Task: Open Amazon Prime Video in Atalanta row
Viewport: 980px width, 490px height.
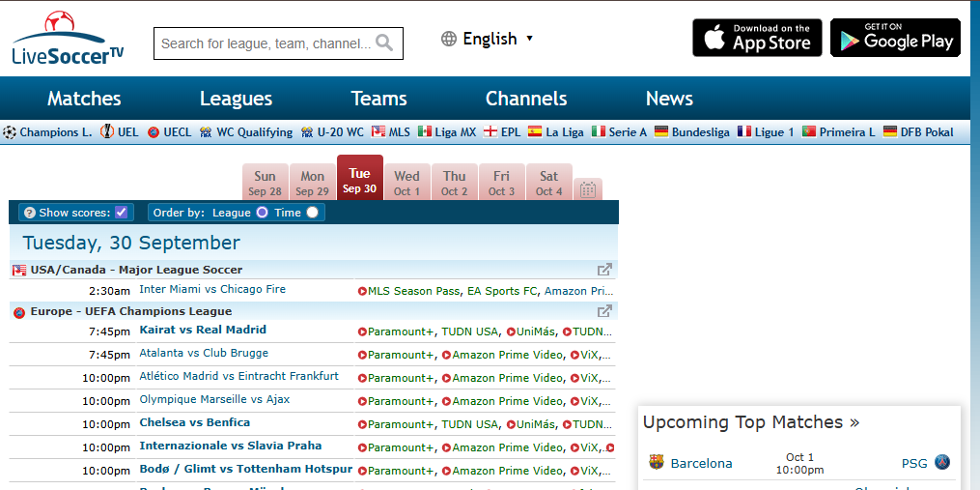Action: (507, 355)
